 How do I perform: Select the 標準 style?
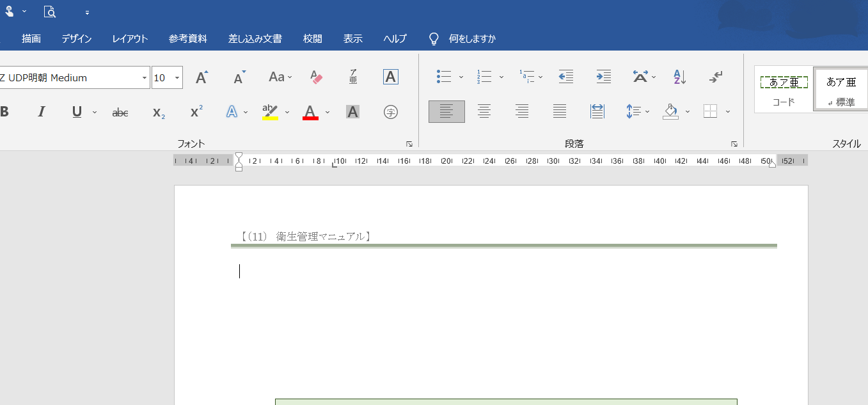click(840, 90)
